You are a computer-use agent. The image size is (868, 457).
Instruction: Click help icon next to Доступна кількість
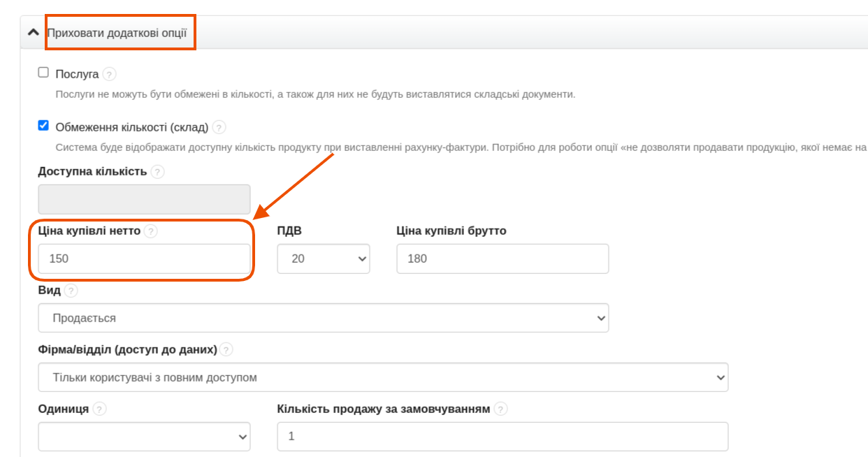tap(157, 171)
